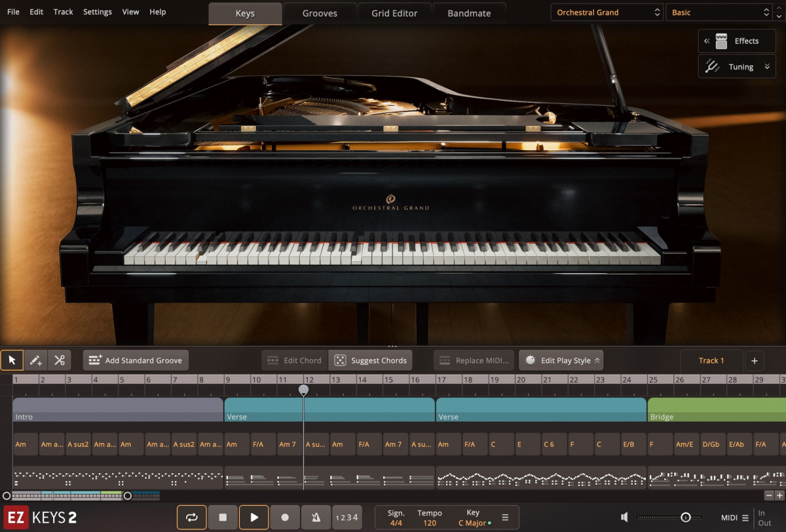786x532 pixels.
Task: Select the Am chord block at bar one
Action: coord(24,444)
